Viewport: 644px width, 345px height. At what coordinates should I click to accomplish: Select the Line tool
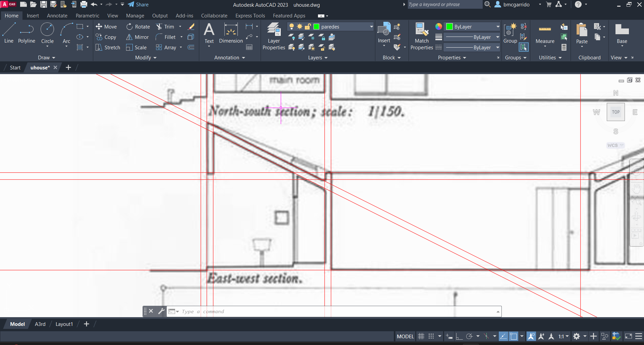[x=9, y=33]
